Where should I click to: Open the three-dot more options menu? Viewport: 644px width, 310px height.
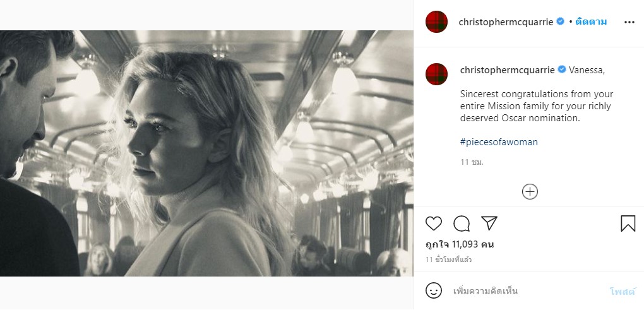[x=629, y=22]
